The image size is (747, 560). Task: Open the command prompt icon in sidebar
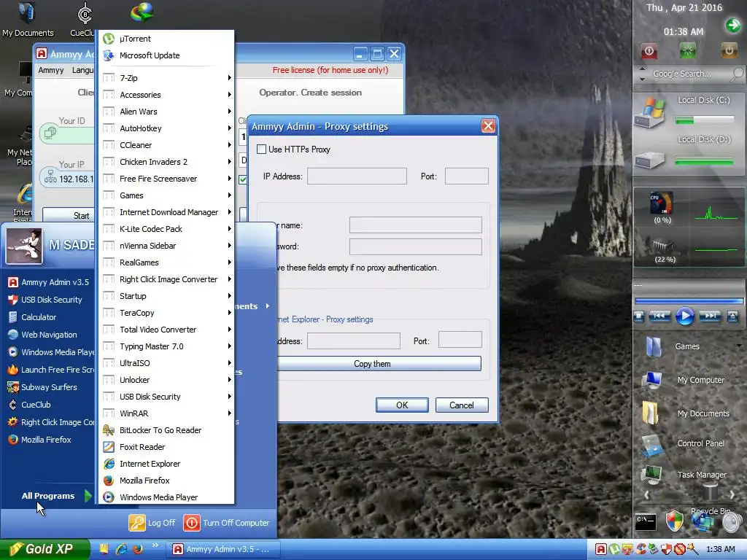tap(646, 522)
